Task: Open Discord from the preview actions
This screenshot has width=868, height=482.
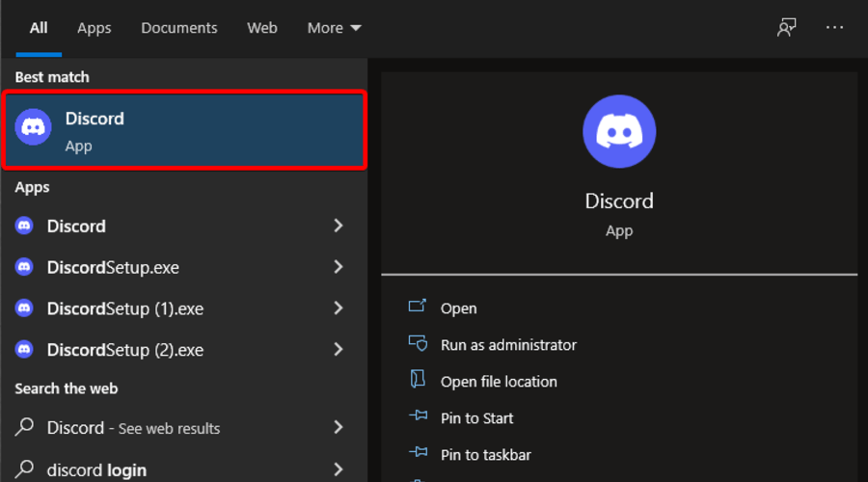Action: 458,308
